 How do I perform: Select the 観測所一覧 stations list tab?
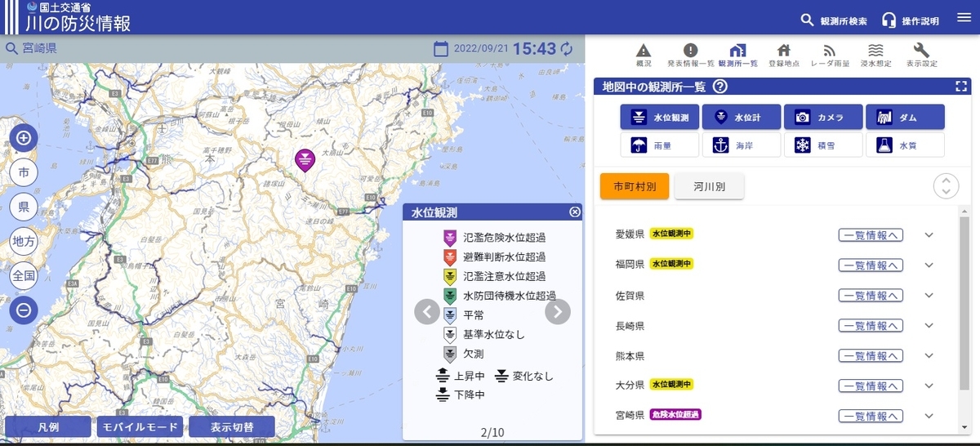pos(737,55)
